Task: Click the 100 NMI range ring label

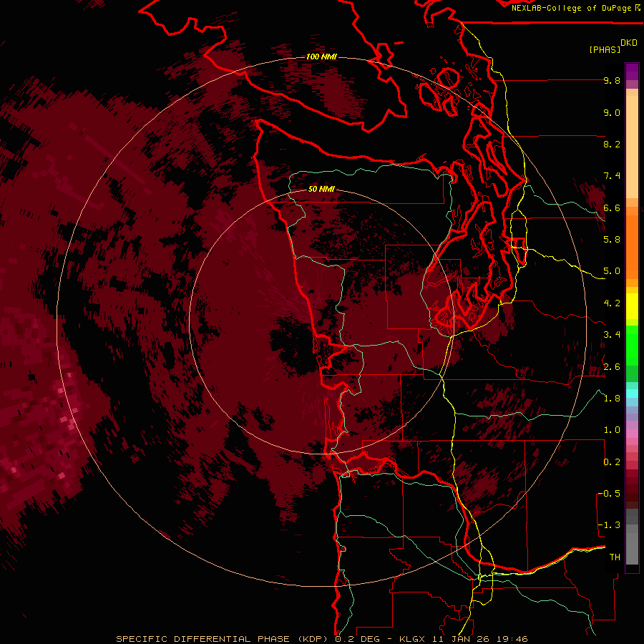Action: [321, 57]
